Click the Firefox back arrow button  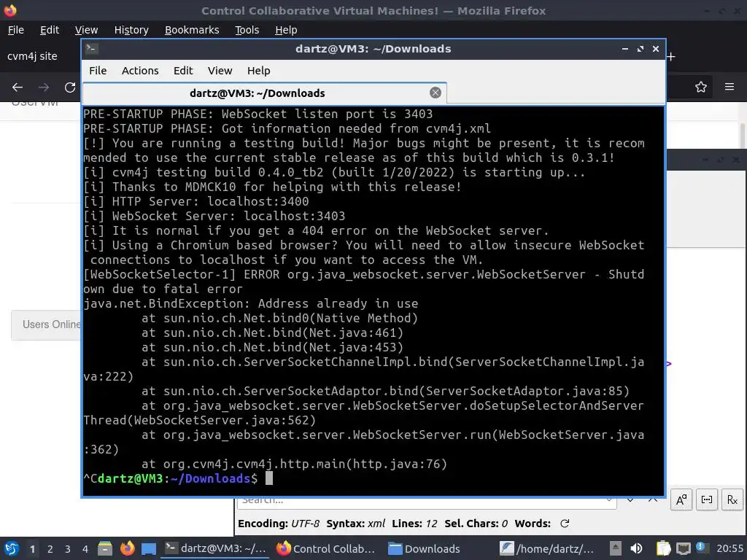click(x=18, y=87)
